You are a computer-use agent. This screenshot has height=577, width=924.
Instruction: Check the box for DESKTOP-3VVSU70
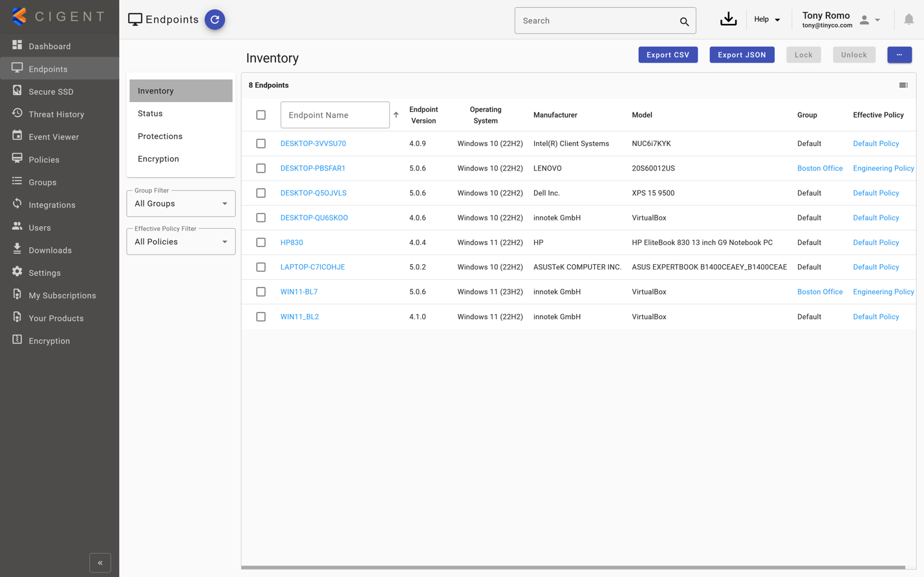coord(261,143)
